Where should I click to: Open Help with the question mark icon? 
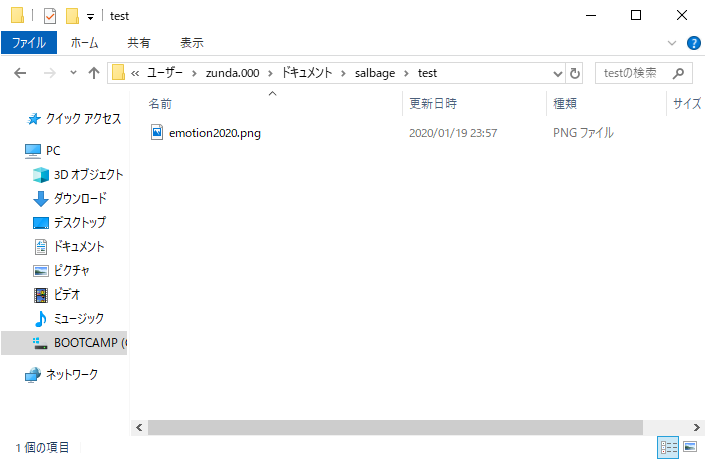point(693,43)
